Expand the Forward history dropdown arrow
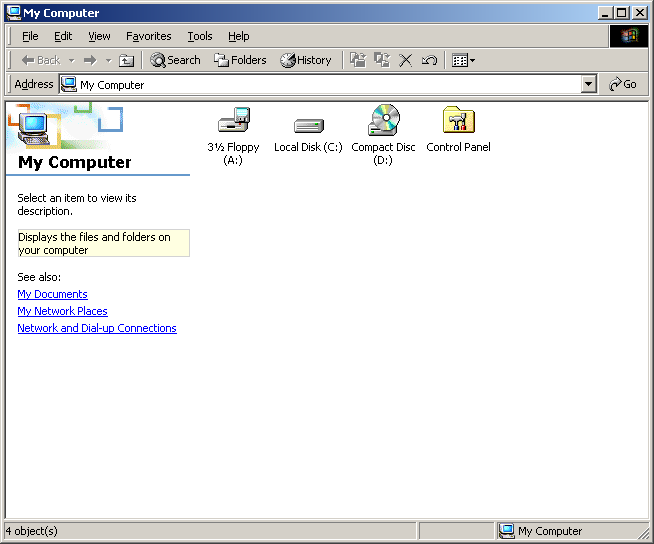Image resolution: width=654 pixels, height=544 pixels. pyautogui.click(x=108, y=60)
